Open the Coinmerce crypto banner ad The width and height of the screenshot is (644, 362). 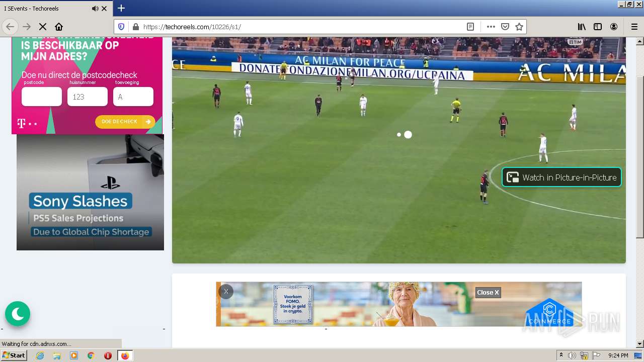click(398, 304)
